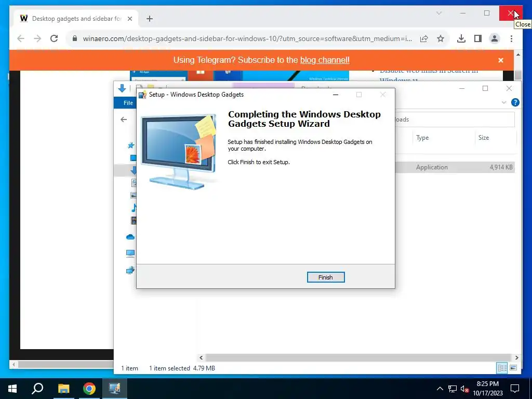
Task: Open Music folder in File Explorer sidebar
Action: (x=134, y=208)
